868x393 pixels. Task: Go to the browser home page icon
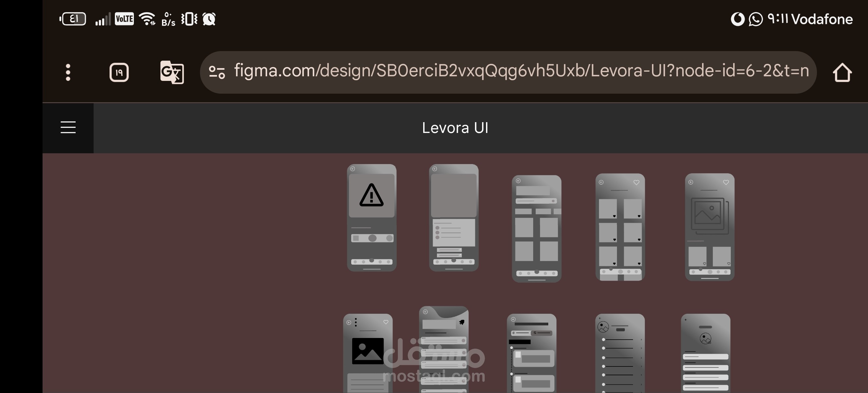point(842,72)
